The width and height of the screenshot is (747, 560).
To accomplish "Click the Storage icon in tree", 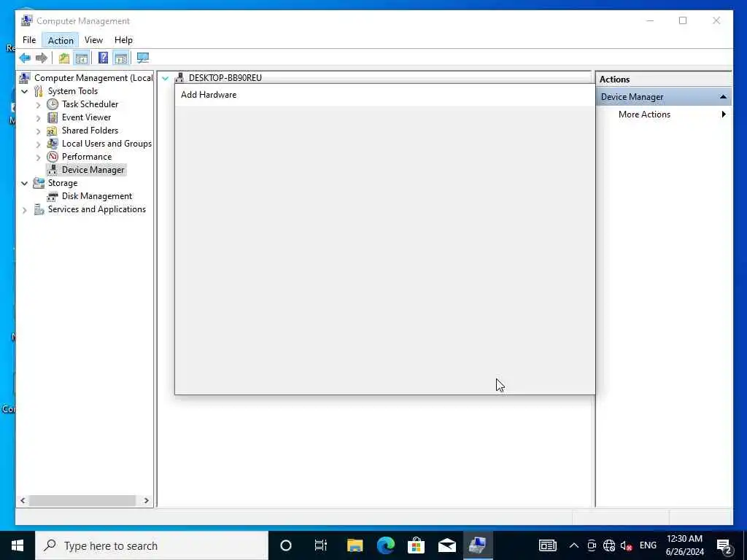I will click(39, 183).
